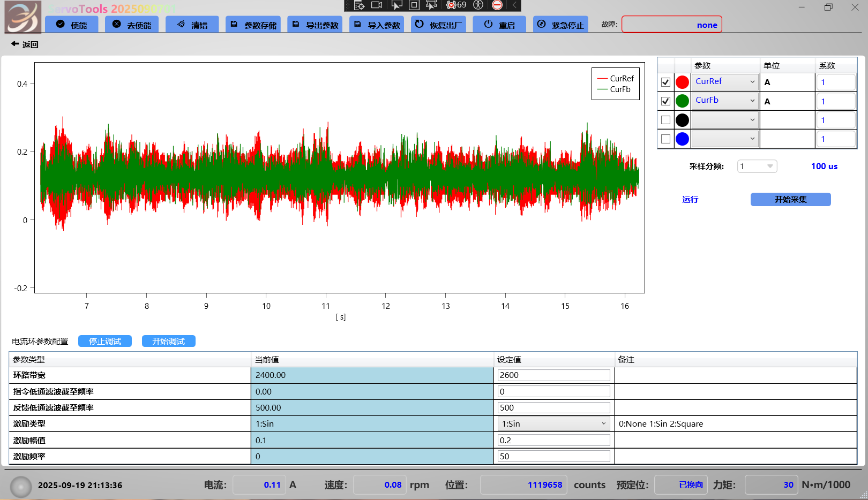The height and width of the screenshot is (500, 868).
Task: Open the CurFb parameter dropdown
Action: coord(725,101)
